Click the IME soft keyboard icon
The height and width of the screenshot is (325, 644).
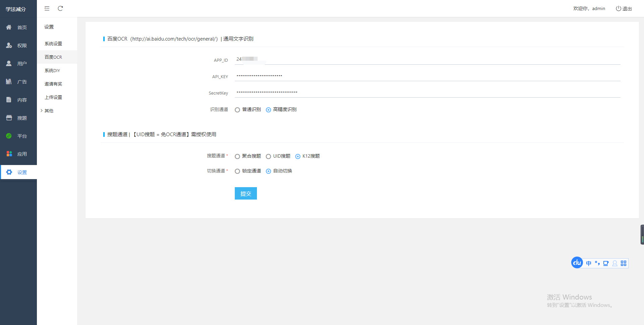(x=606, y=263)
